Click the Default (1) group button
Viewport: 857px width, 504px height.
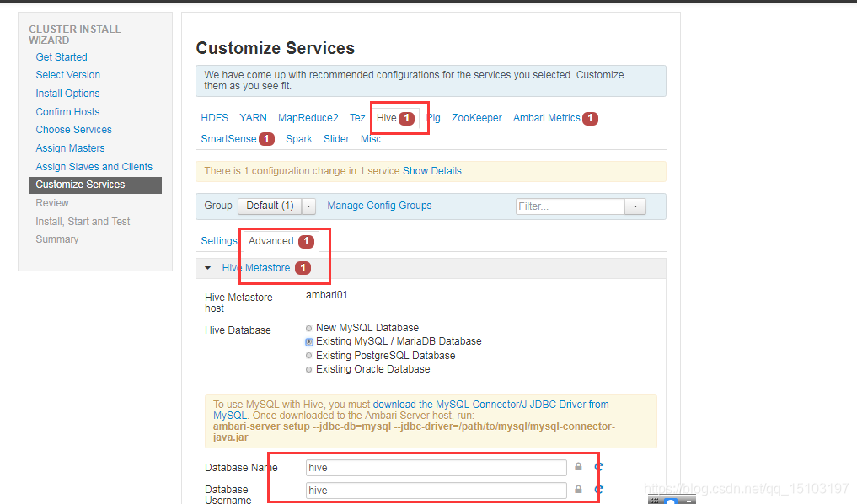270,206
